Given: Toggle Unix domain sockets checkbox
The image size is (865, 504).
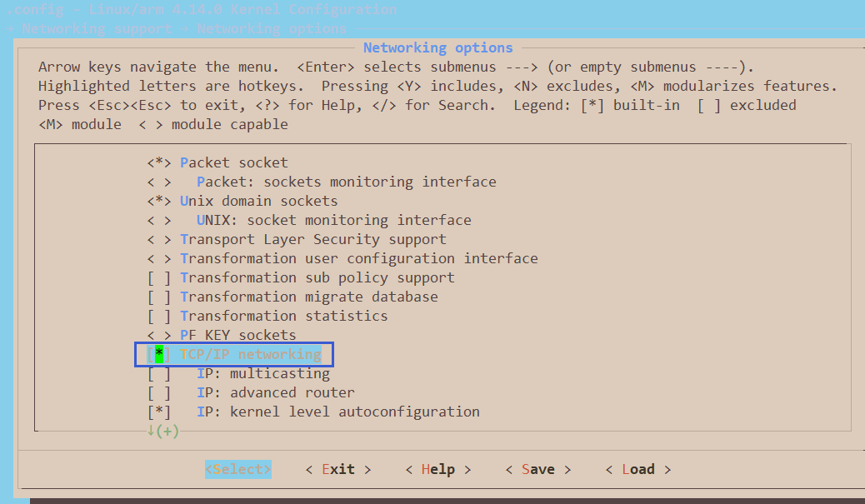Looking at the screenshot, I should 159,201.
